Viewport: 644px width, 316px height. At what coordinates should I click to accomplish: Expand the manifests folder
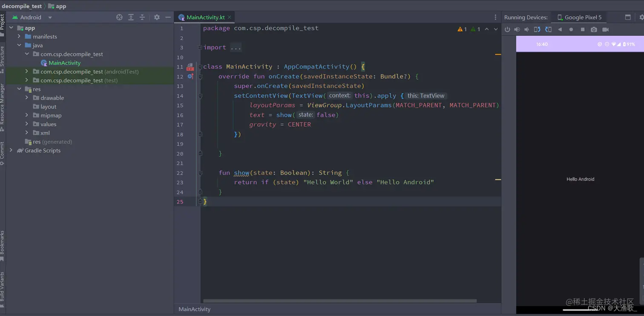19,37
